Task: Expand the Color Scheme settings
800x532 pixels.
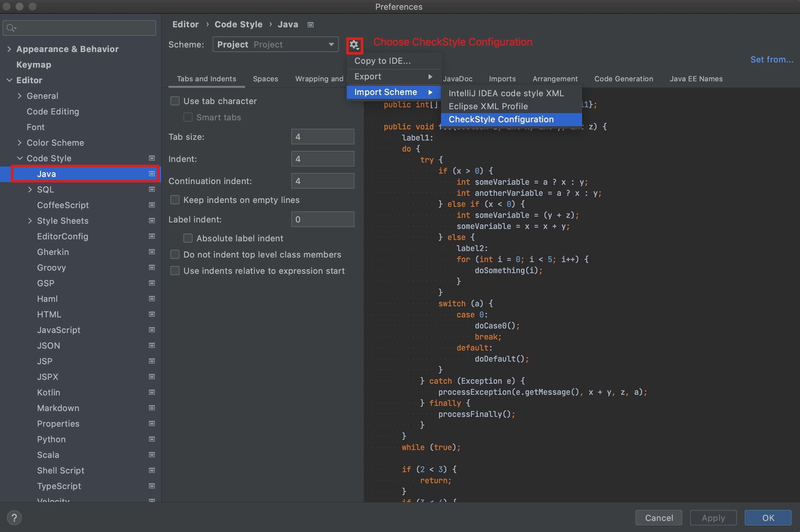Action: (22, 141)
